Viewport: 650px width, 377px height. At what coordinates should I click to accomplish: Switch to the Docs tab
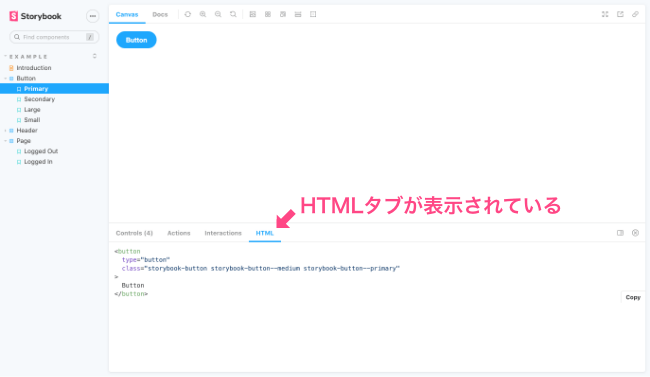click(160, 15)
